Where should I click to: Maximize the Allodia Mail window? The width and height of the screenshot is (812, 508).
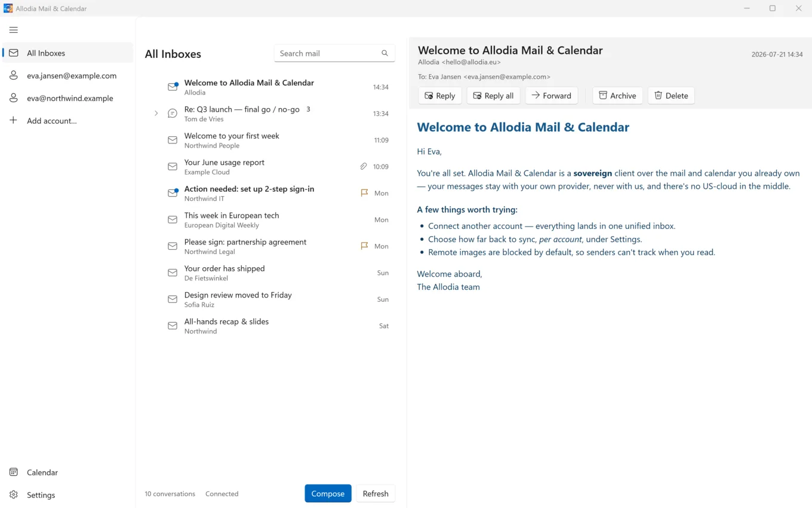click(x=773, y=8)
